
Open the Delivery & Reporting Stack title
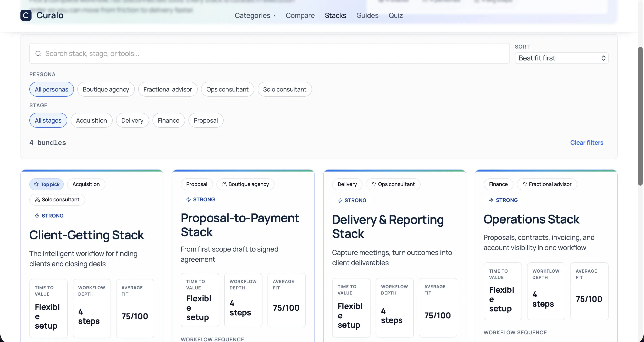(x=388, y=227)
